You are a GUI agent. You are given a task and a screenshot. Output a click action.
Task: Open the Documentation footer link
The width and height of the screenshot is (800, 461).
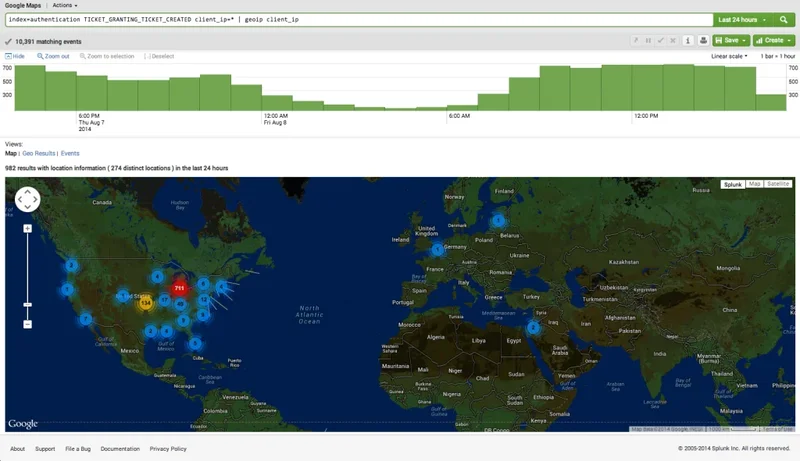click(120, 449)
